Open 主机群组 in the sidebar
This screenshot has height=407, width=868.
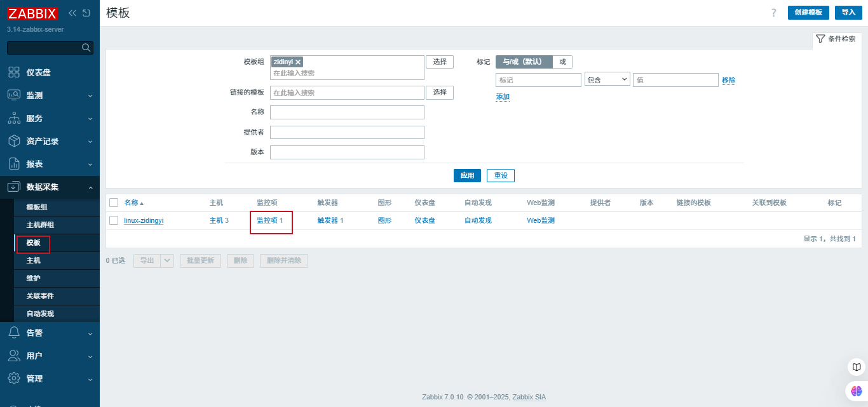click(40, 225)
